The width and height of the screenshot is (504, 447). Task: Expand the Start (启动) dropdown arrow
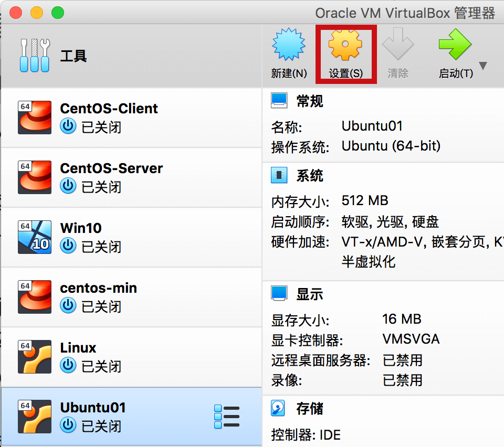(483, 66)
